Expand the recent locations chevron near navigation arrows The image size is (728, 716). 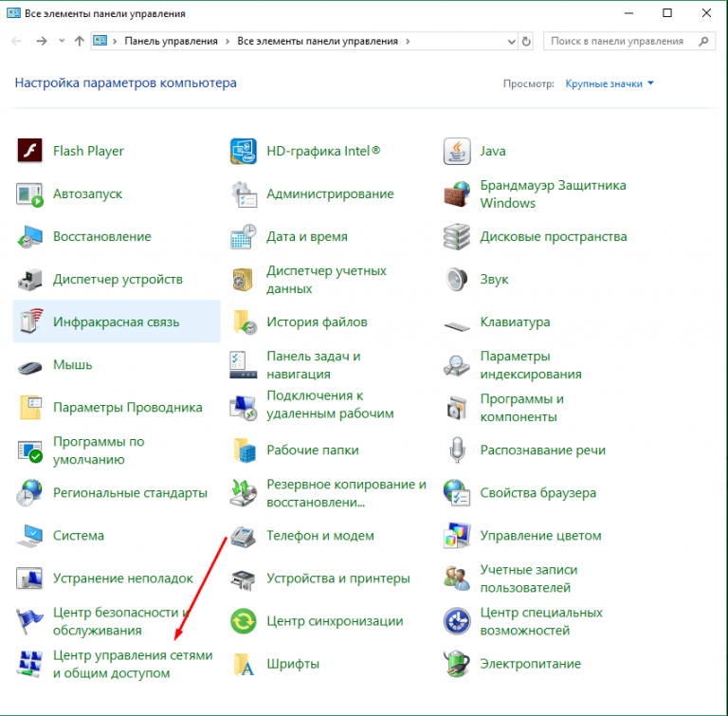62,42
